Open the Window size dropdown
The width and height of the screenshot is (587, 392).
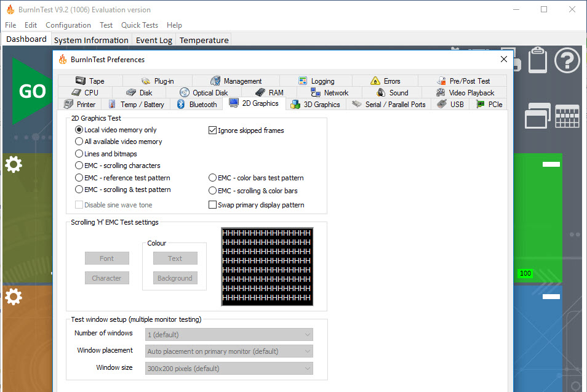[229, 369]
